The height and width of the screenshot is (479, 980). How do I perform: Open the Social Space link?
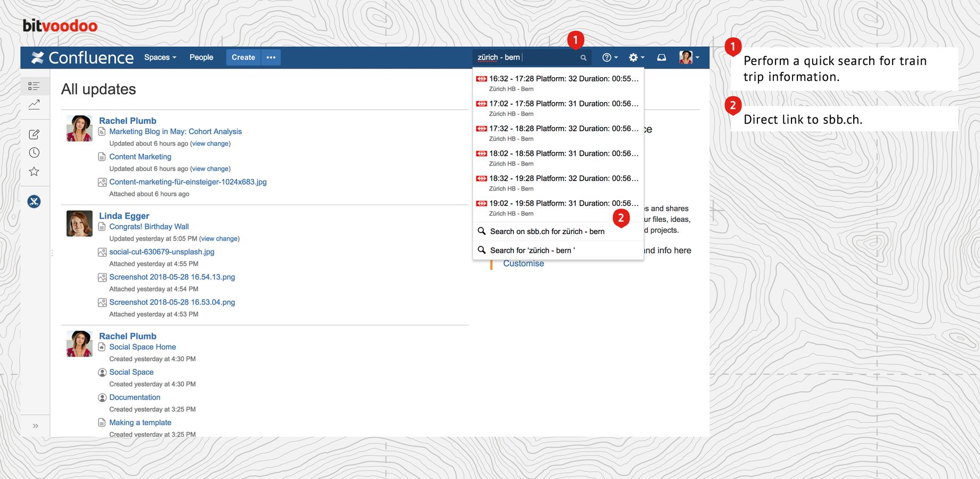[131, 372]
